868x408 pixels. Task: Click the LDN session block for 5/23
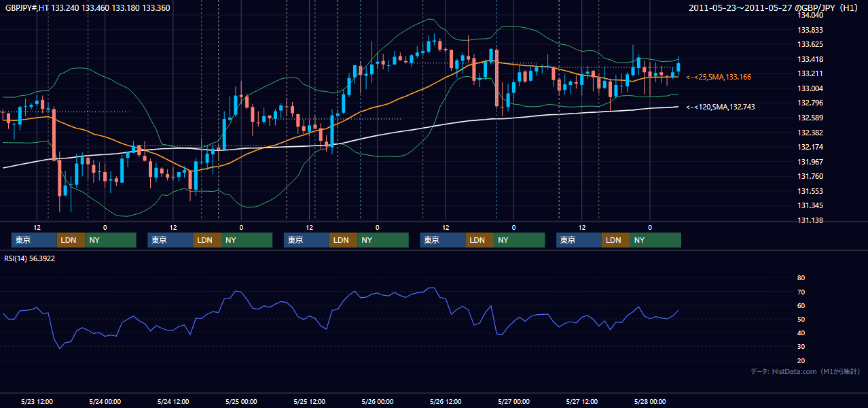coord(71,240)
